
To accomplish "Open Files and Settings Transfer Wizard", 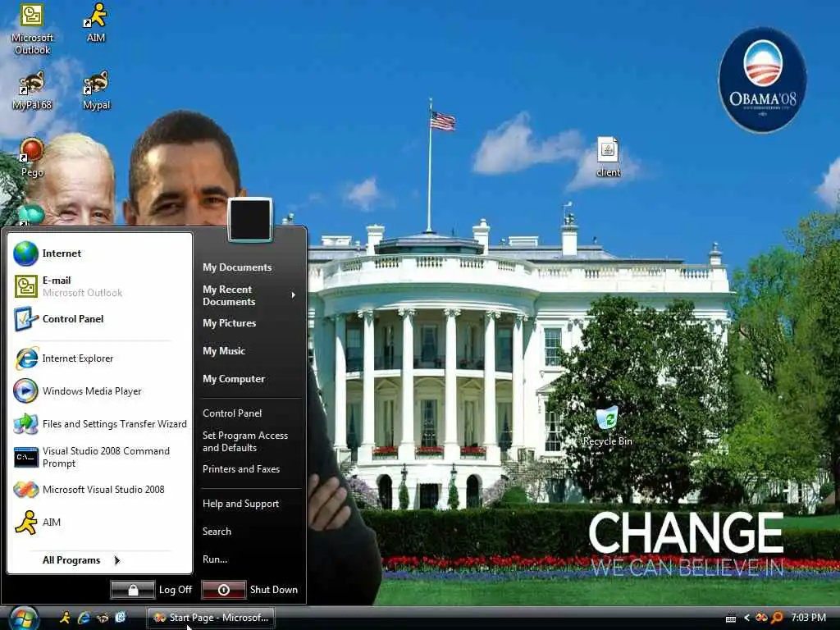I will [x=99, y=424].
